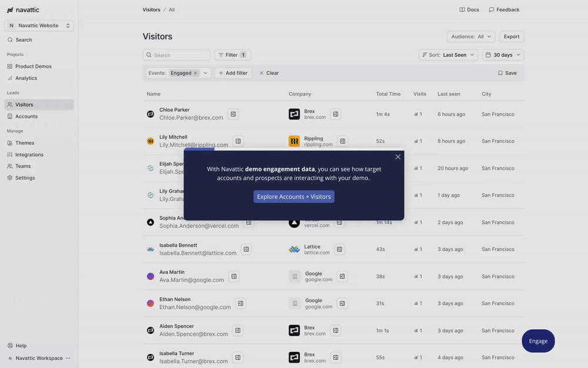Click Ethan.Nelson@google.com email text
Image resolution: width=588 pixels, height=368 pixels.
point(195,307)
